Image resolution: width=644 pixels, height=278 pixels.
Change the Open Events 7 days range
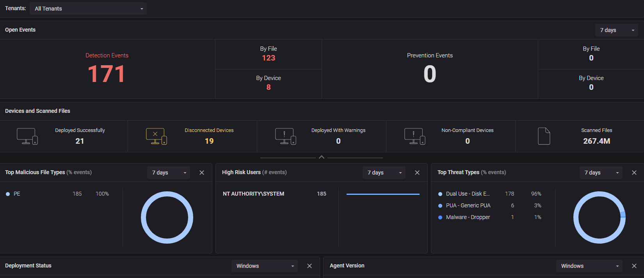click(x=617, y=30)
